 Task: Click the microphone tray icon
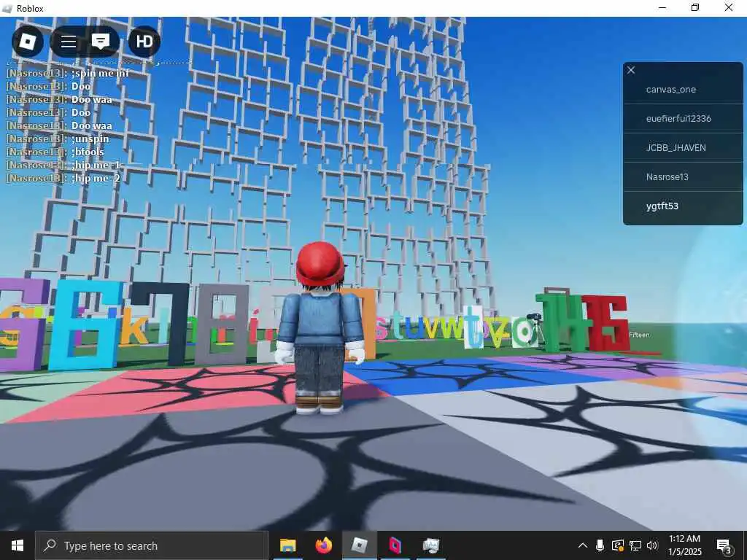[600, 545]
